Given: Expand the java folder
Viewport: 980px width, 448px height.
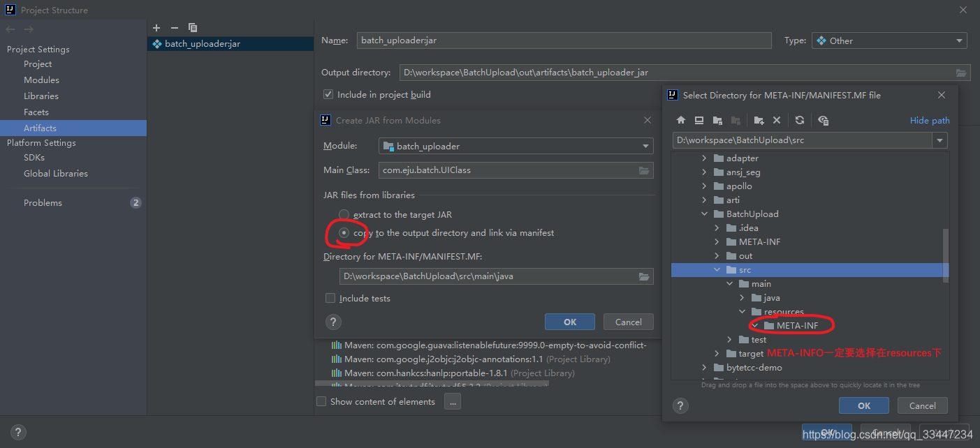Looking at the screenshot, I should coord(742,298).
